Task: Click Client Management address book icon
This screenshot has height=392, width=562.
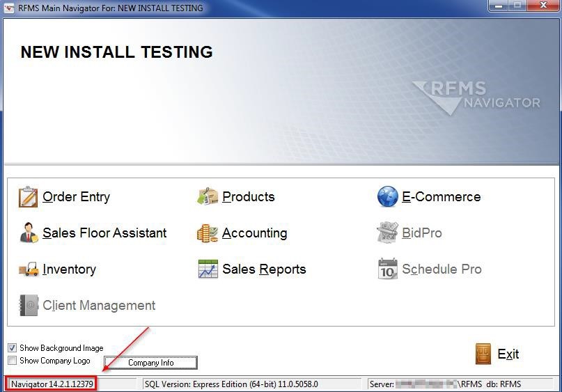Action: click(29, 305)
